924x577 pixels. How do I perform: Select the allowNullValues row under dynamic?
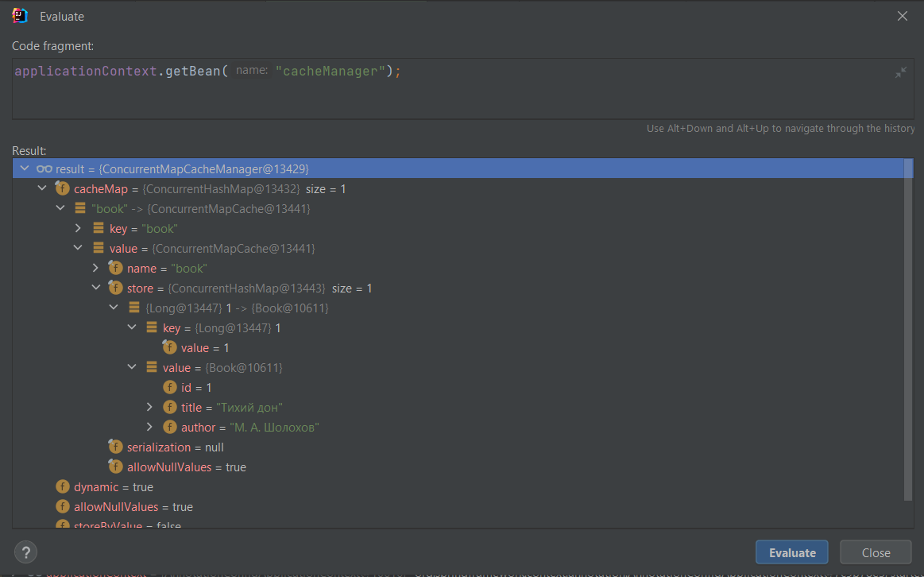point(133,507)
